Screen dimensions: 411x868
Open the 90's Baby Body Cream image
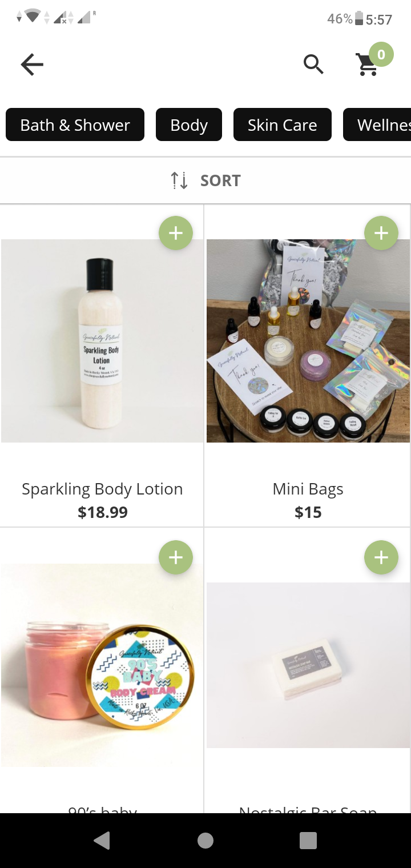pyautogui.click(x=102, y=665)
